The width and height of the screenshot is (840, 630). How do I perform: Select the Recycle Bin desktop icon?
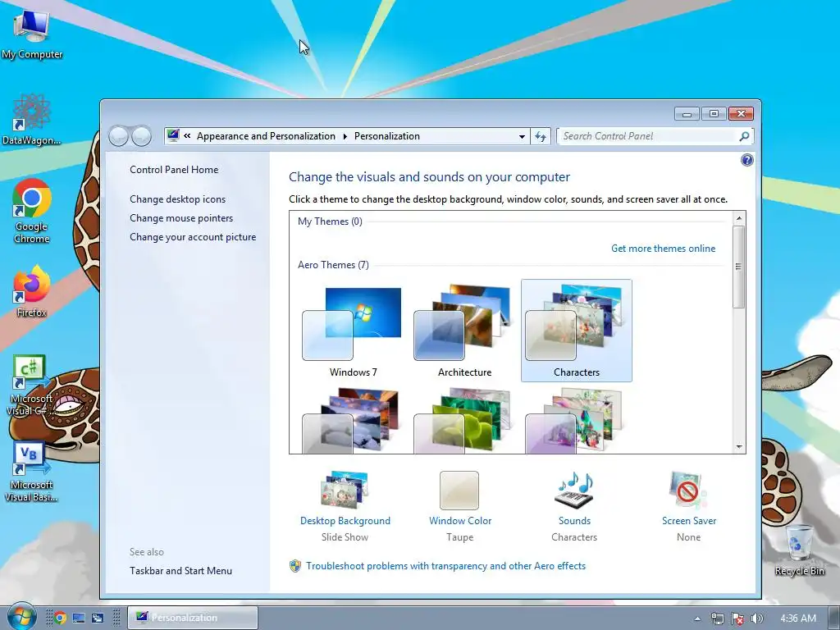pos(799,550)
